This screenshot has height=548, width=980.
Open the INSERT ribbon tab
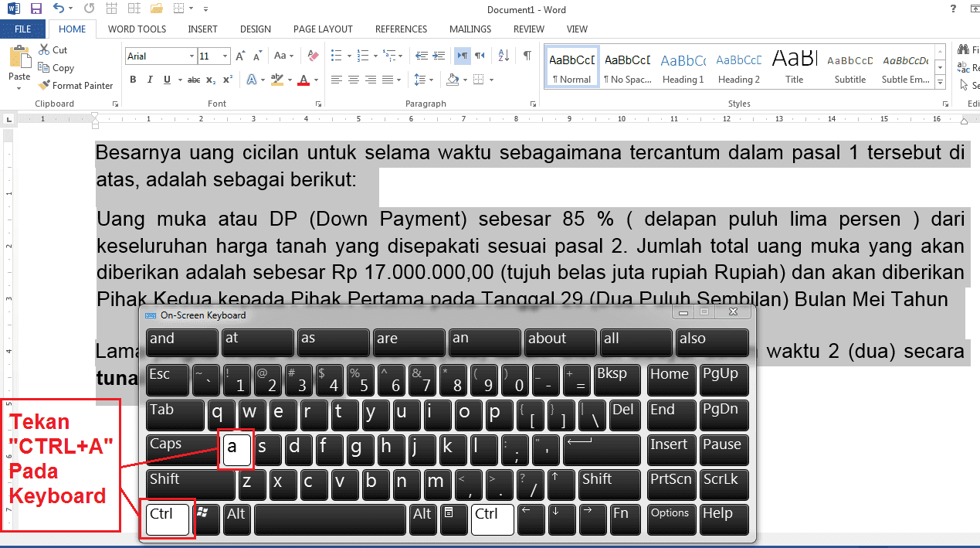click(x=202, y=29)
